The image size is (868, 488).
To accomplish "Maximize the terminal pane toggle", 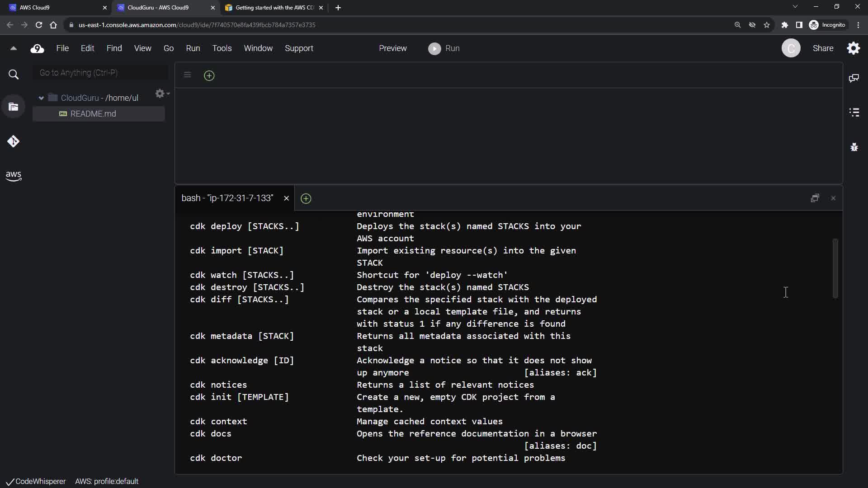I will point(815,198).
